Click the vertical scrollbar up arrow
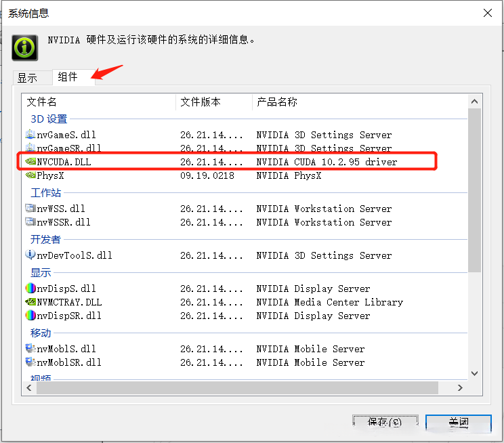This screenshot has width=504, height=443. [x=474, y=102]
